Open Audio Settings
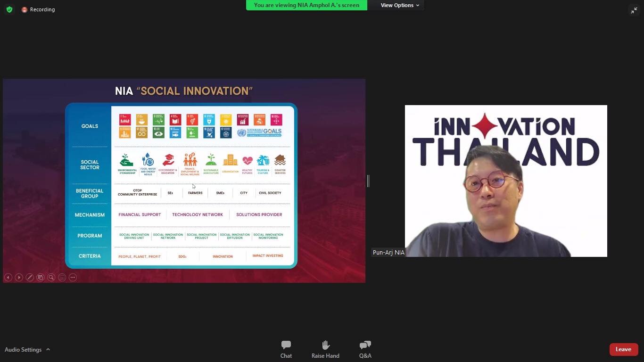Image resolution: width=644 pixels, height=362 pixels. click(x=23, y=350)
